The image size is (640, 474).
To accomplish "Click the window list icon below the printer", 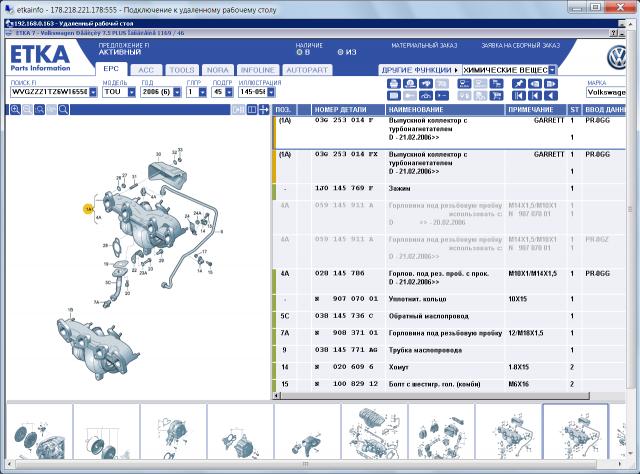I will pyautogui.click(x=393, y=96).
